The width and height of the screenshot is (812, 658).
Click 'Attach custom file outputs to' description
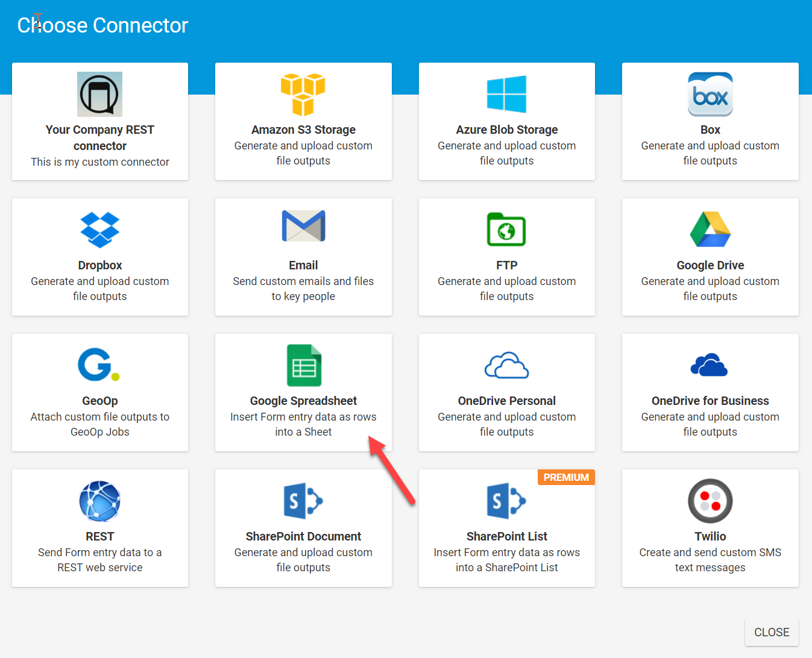coord(100,417)
